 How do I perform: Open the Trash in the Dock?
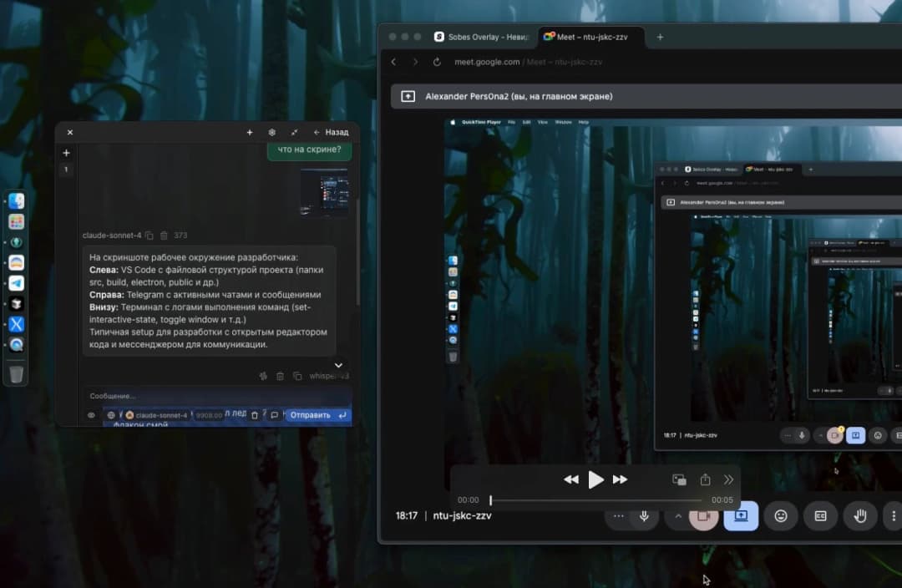pyautogui.click(x=16, y=374)
